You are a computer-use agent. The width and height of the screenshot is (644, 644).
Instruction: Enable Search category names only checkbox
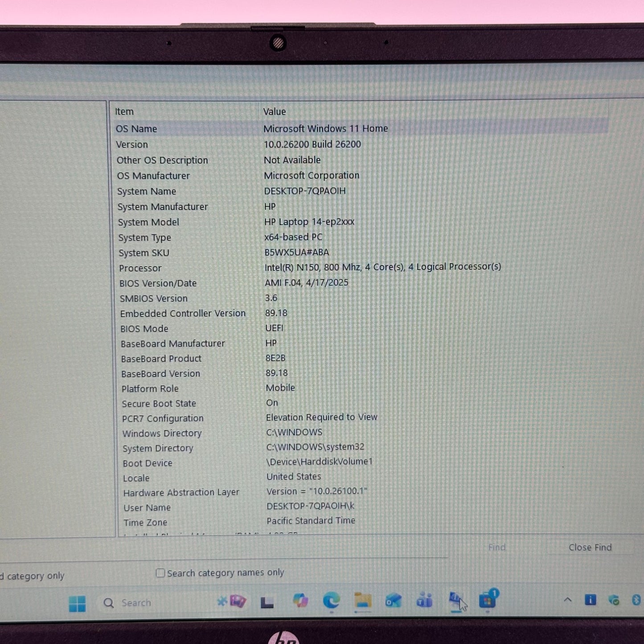[x=160, y=573]
